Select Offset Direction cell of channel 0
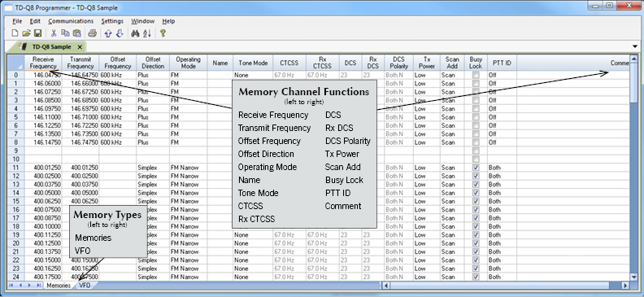This screenshot has width=644, height=297. 153,75
